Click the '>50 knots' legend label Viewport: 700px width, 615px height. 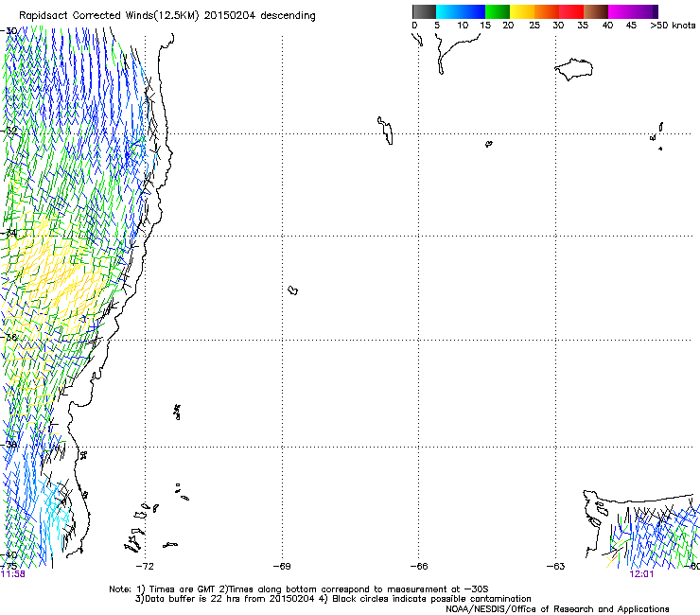(x=673, y=26)
